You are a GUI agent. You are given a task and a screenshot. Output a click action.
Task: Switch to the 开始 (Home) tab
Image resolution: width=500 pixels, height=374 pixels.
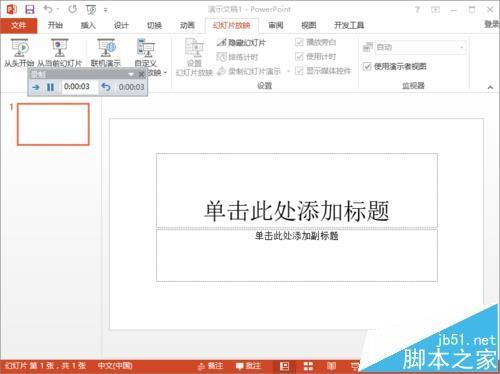click(55, 25)
